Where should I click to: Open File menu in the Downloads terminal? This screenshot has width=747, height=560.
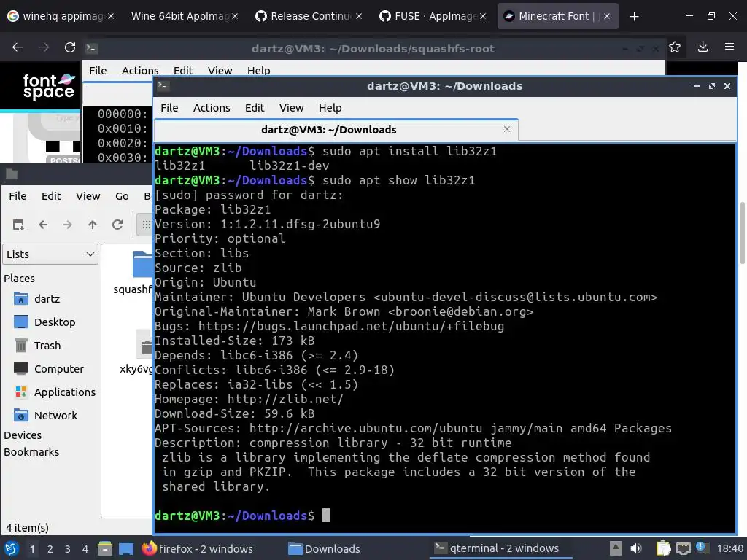169,108
